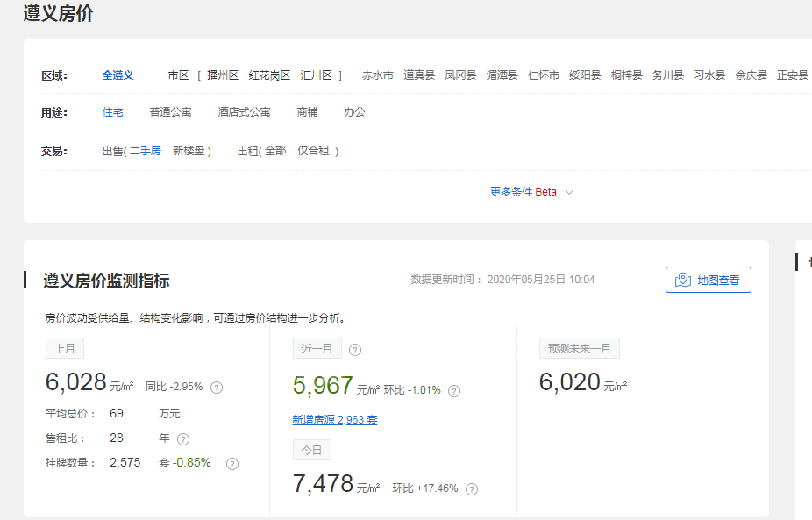Viewport: 812px width, 520px height.
Task: Filter by 正安县
Action: (x=793, y=75)
